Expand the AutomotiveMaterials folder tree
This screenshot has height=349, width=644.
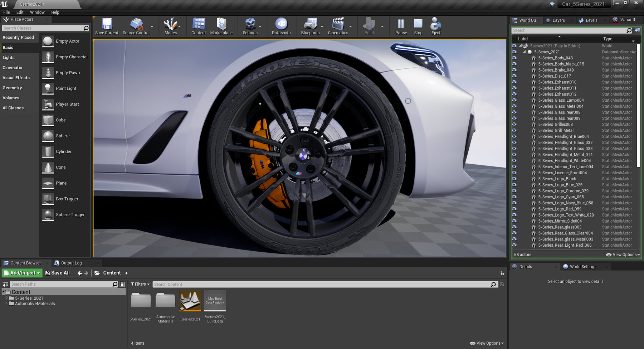6,303
